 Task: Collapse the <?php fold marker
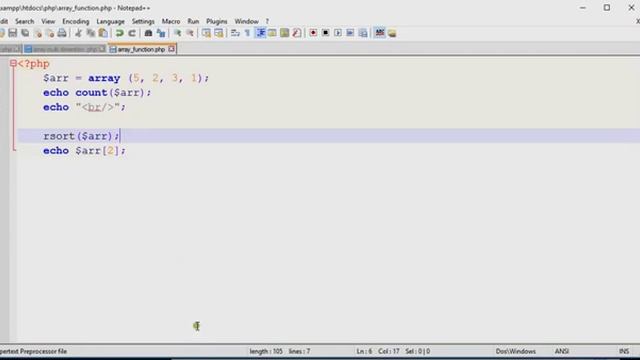pos(13,63)
